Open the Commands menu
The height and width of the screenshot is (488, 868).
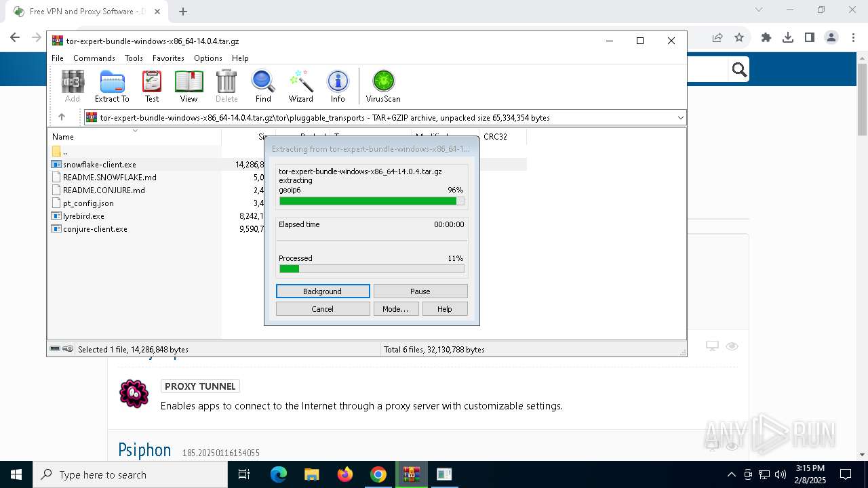(x=94, y=58)
